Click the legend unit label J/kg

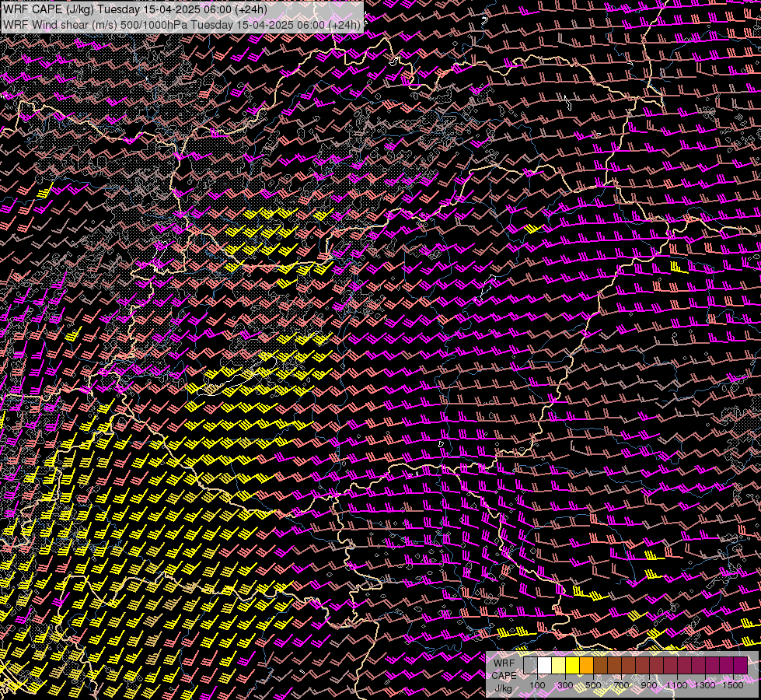[x=503, y=688]
